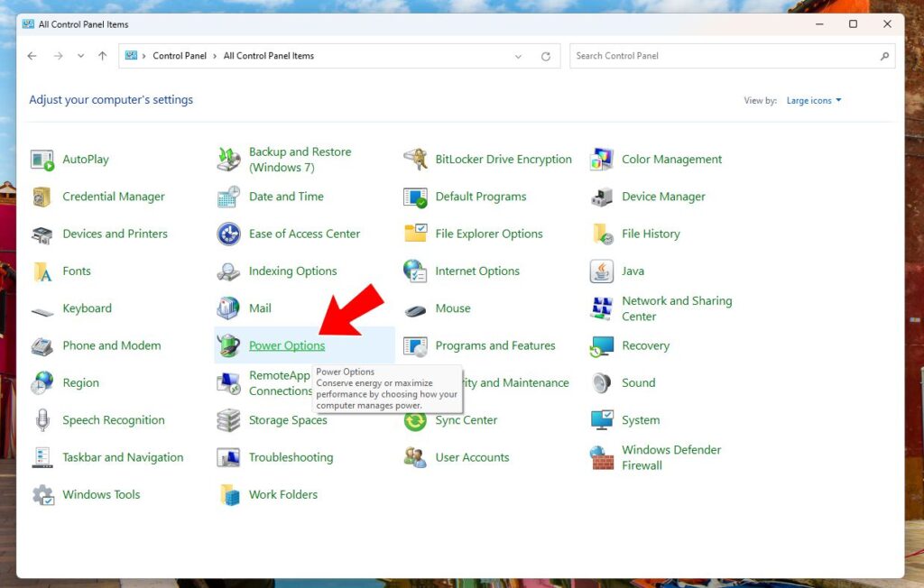924x588 pixels.
Task: Click the All Control Panel Items breadcrumb
Action: [269, 56]
